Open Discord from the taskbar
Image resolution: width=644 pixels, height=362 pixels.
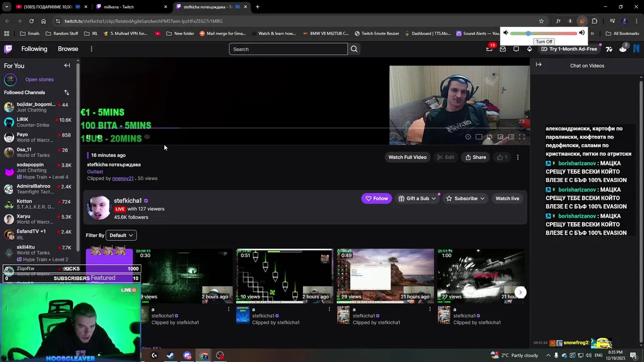click(187, 355)
